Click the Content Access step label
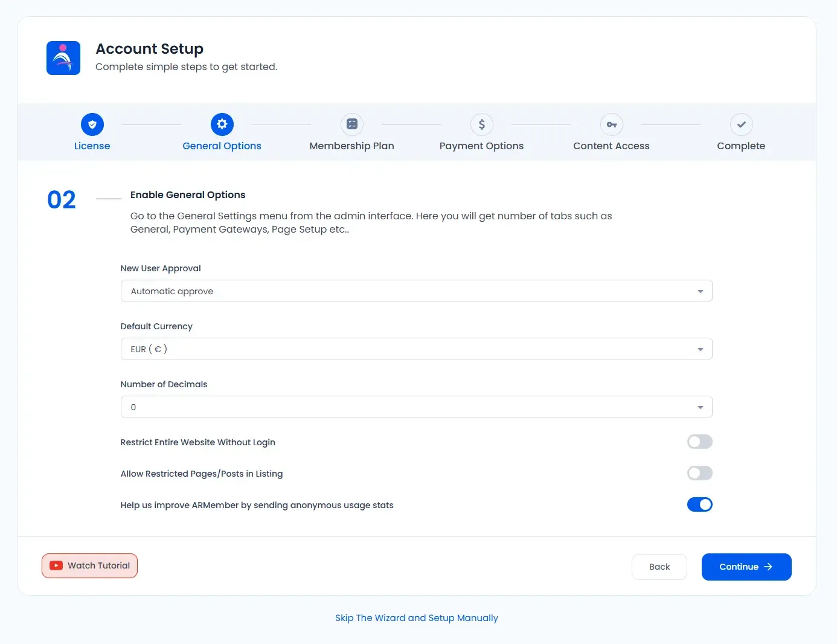Viewport: 837px width, 644px height. click(611, 146)
